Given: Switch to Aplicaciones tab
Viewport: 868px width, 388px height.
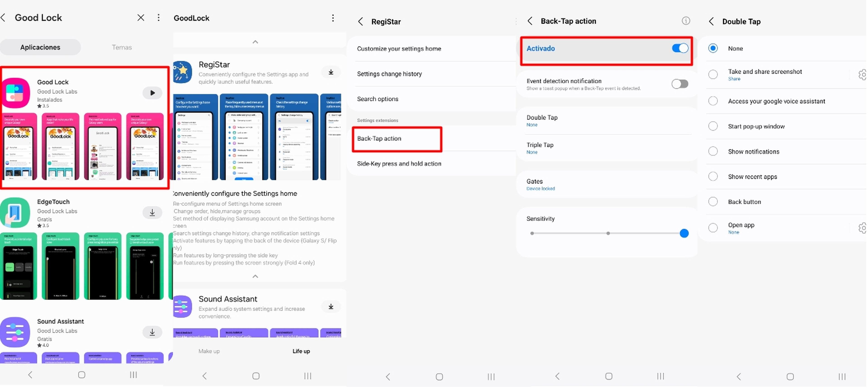Looking at the screenshot, I should coord(40,47).
